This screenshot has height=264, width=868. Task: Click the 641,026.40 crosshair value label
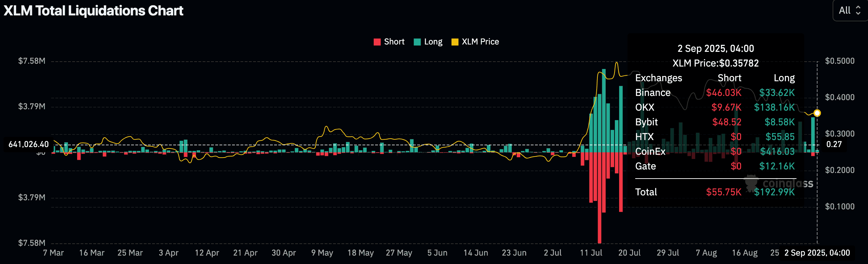(x=28, y=144)
